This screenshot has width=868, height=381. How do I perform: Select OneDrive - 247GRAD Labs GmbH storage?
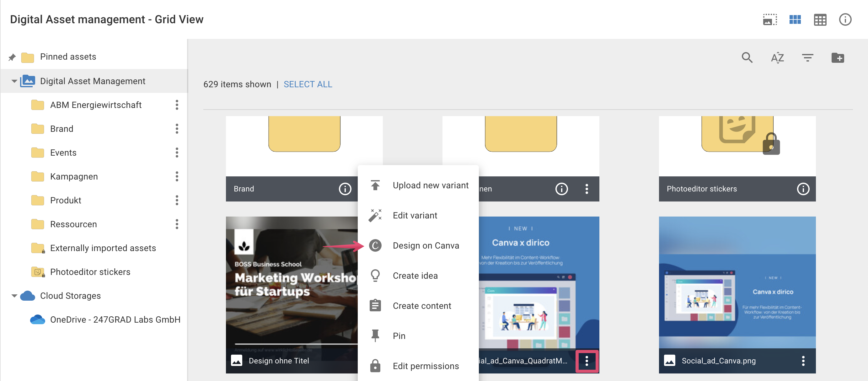pos(115,319)
